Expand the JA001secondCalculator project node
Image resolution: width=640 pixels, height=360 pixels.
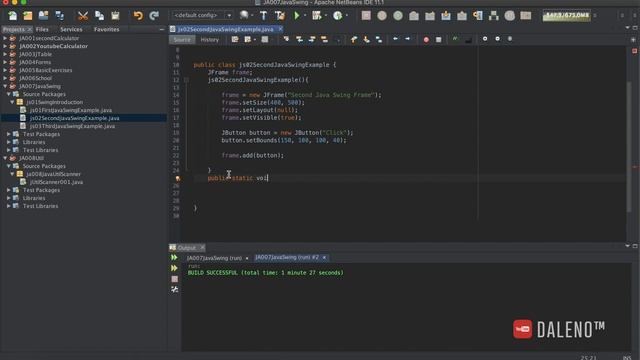coord(5,38)
